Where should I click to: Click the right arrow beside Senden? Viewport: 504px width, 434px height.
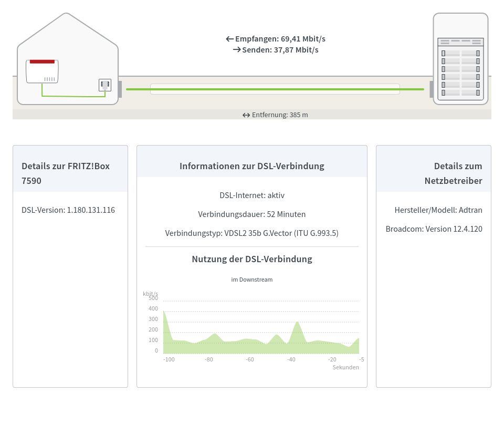(237, 50)
